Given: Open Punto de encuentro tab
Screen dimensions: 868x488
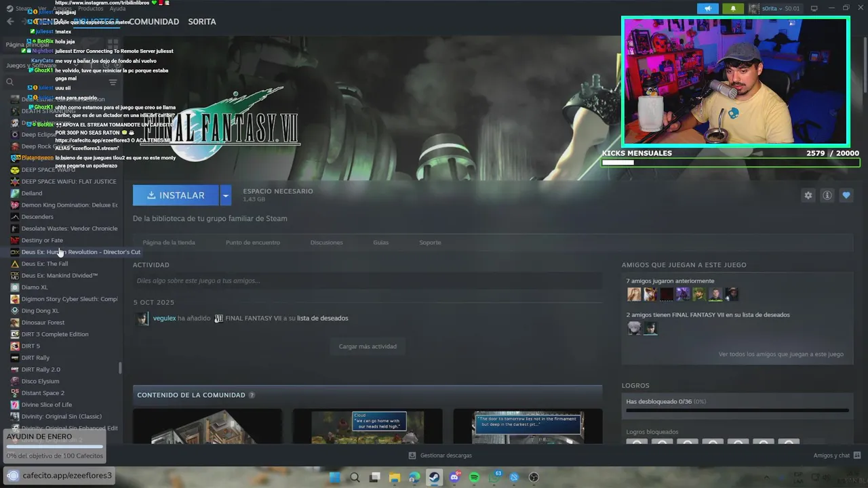Looking at the screenshot, I should [x=253, y=243].
